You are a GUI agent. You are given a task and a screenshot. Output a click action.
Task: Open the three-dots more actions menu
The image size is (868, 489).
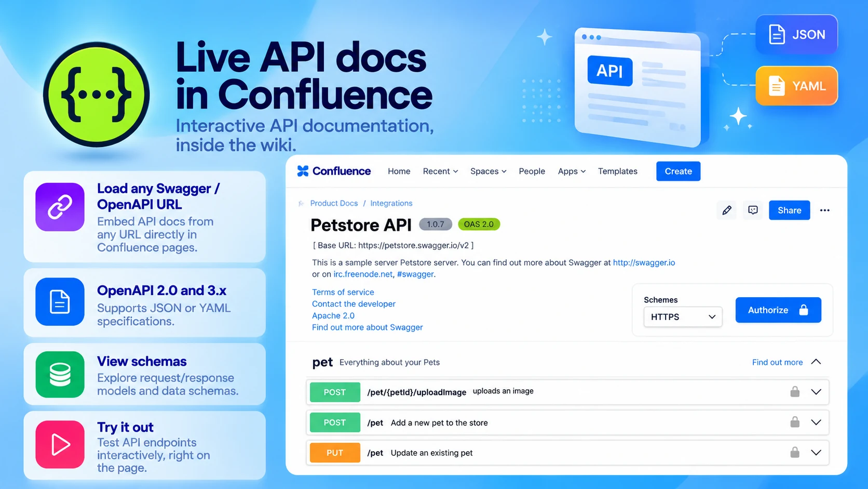[x=824, y=210]
